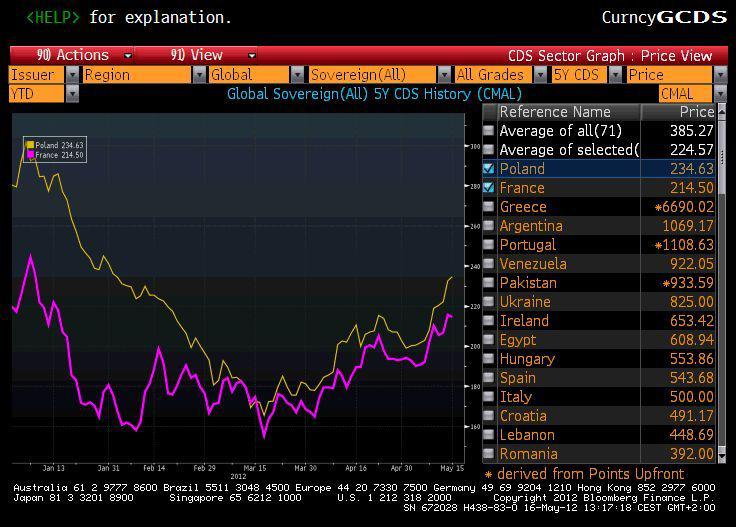Screen dimensions: 736x527
Task: Uncheck the France checkbox
Action: click(489, 188)
